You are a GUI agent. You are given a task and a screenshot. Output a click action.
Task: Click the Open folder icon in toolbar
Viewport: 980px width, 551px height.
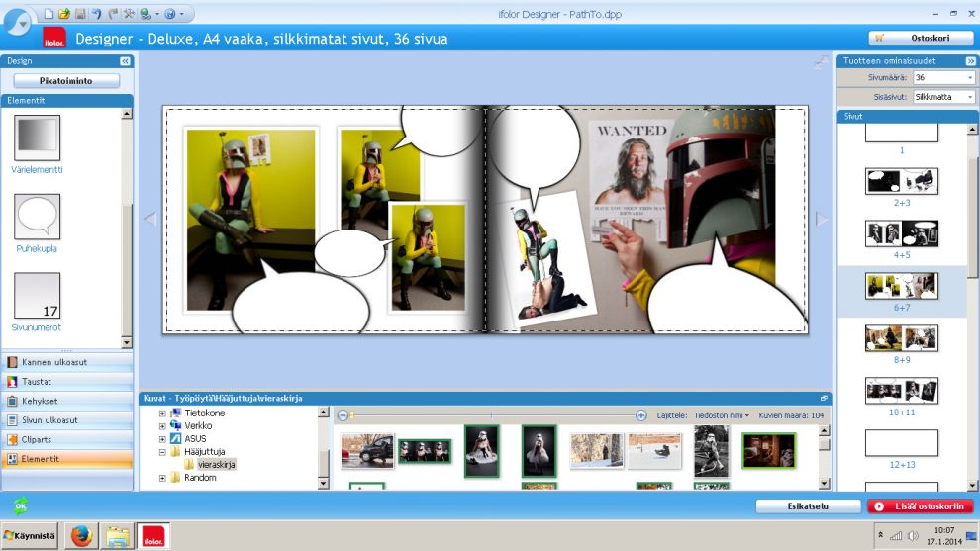point(64,14)
